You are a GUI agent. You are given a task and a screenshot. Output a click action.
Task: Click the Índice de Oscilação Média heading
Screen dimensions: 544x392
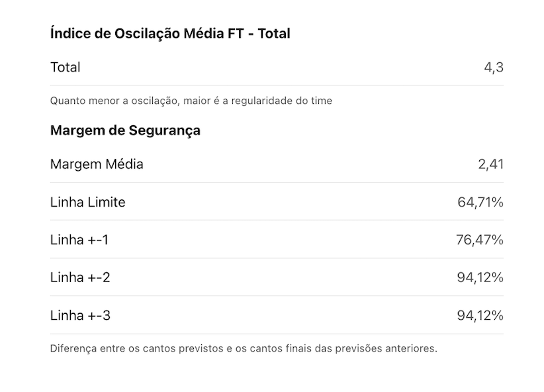click(x=170, y=34)
